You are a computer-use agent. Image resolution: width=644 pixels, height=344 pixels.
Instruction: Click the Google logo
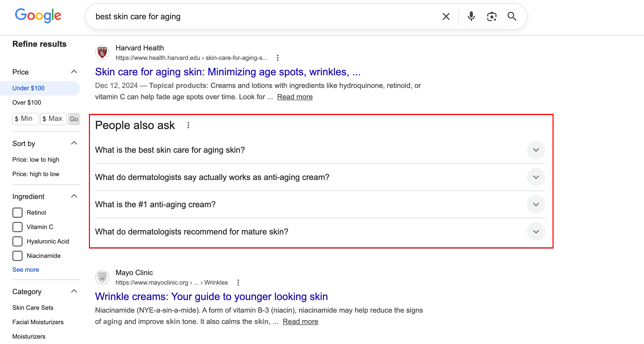coord(38,16)
